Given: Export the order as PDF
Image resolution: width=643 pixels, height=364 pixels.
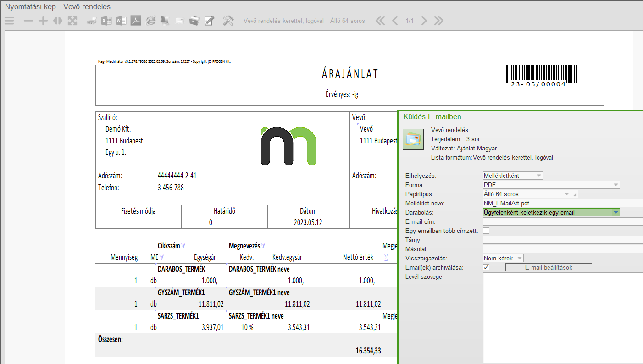Looking at the screenshot, I should pyautogui.click(x=135, y=21).
